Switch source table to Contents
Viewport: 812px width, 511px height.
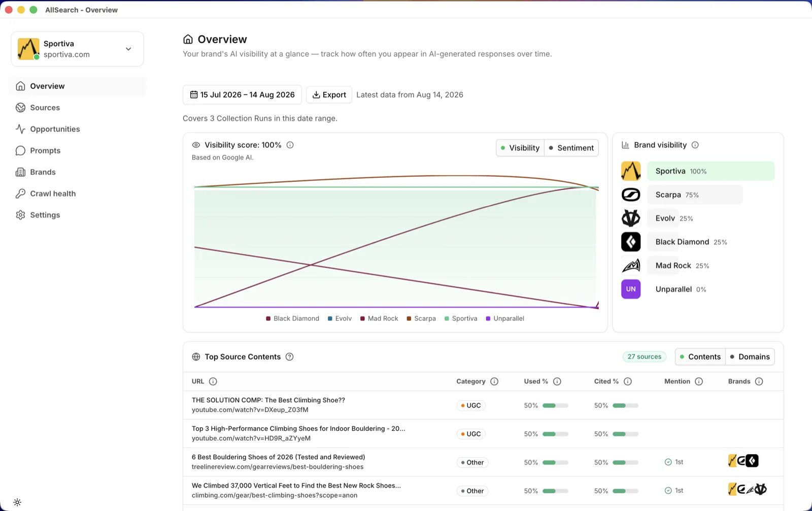click(700, 357)
